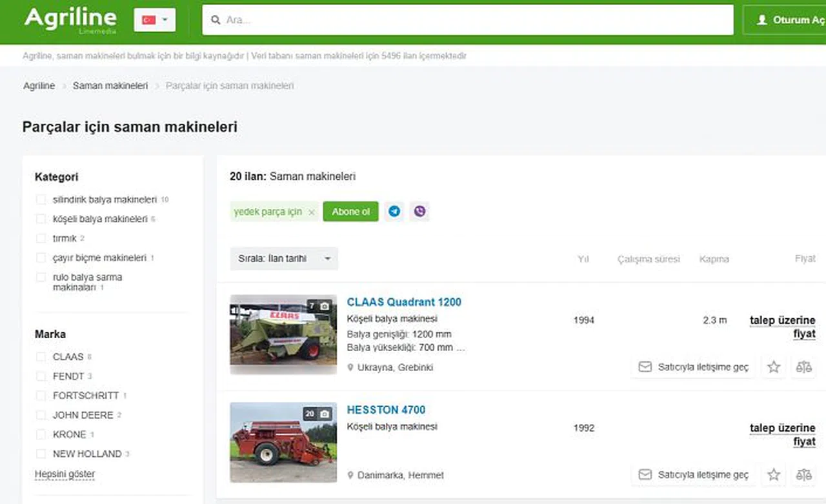Navigate to Agriline breadcrumb home link
This screenshot has height=504, width=826.
pyautogui.click(x=39, y=86)
